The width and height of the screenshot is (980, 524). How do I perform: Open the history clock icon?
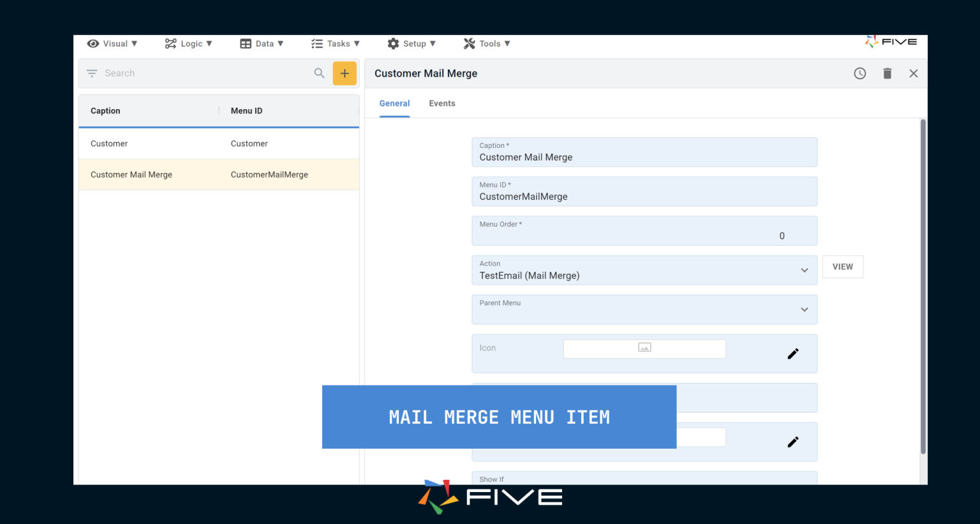860,73
